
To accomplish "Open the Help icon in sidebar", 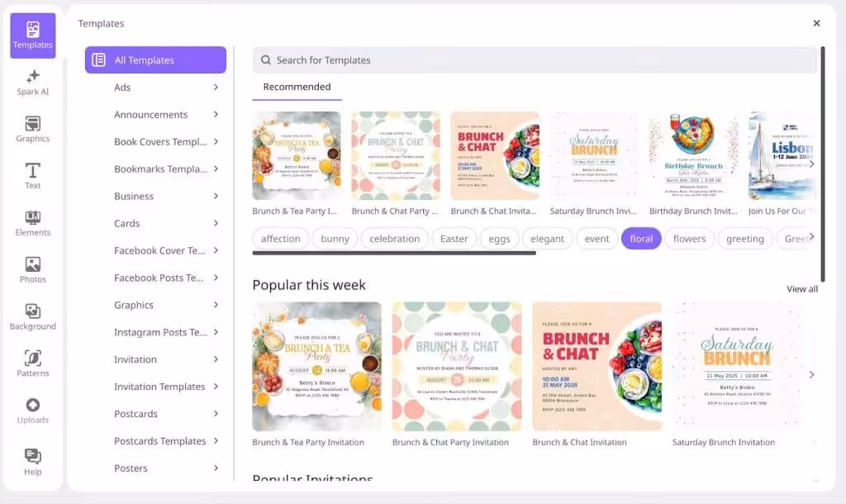I will click(33, 461).
